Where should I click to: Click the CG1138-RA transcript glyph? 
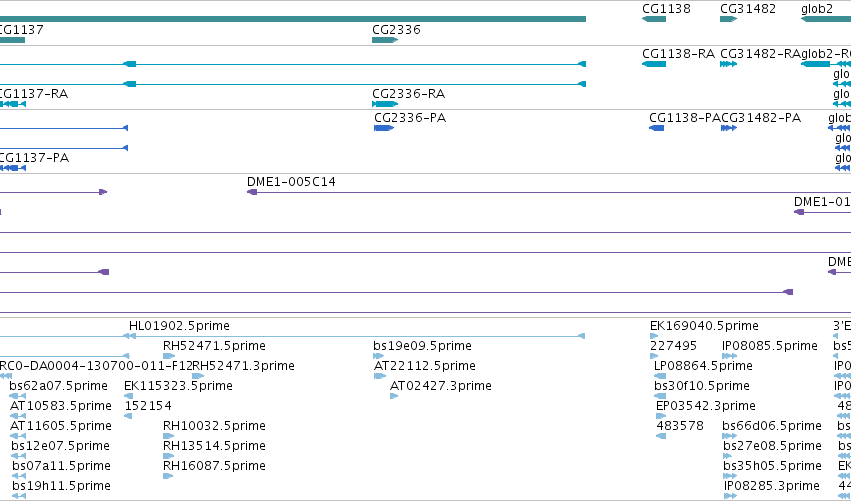point(653,64)
